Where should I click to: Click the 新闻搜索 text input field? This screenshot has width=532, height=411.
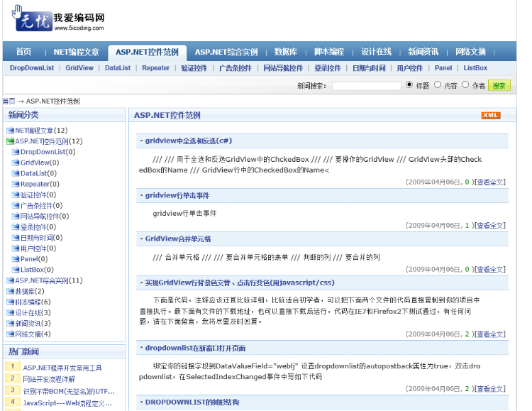[367, 86]
